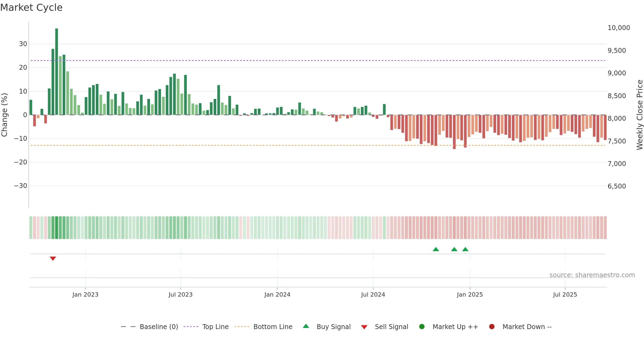Click the 10,000 price axis label

[x=619, y=28]
